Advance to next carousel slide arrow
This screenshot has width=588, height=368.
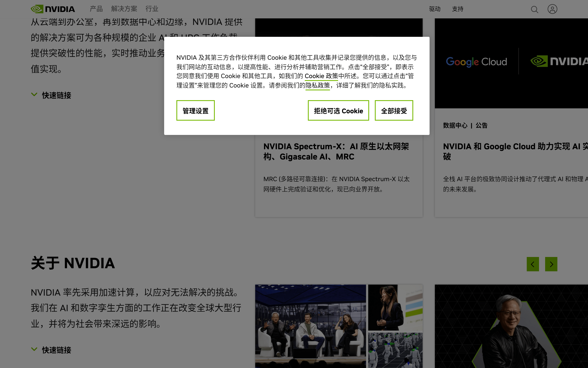tap(551, 264)
